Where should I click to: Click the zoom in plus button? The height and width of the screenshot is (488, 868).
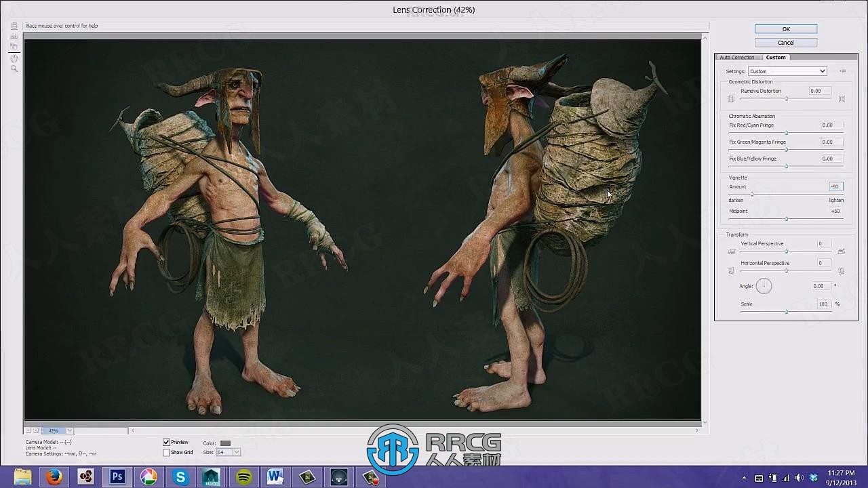36,430
